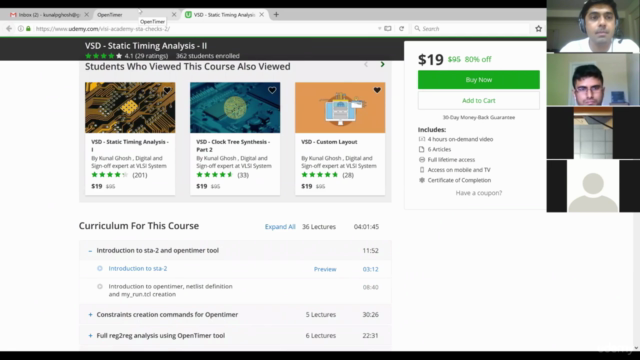
Task: Show next courses with the green carousel arrow
Action: tap(382, 64)
